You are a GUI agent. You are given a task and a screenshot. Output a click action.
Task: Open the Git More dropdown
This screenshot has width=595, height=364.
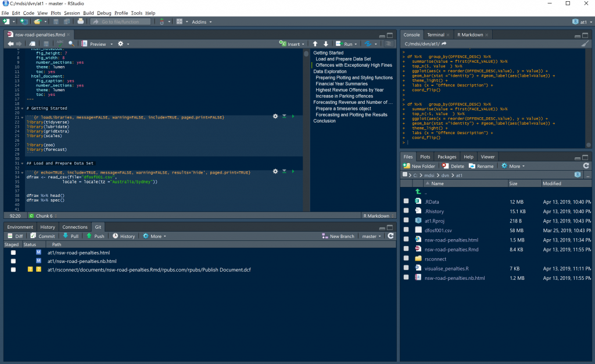pyautogui.click(x=155, y=236)
